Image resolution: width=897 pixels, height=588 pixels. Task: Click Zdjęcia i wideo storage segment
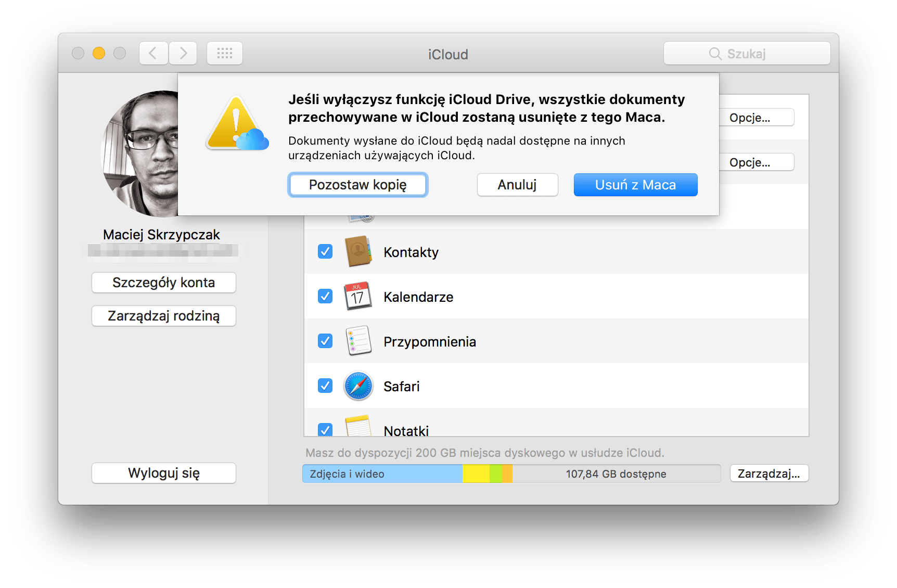click(x=382, y=474)
